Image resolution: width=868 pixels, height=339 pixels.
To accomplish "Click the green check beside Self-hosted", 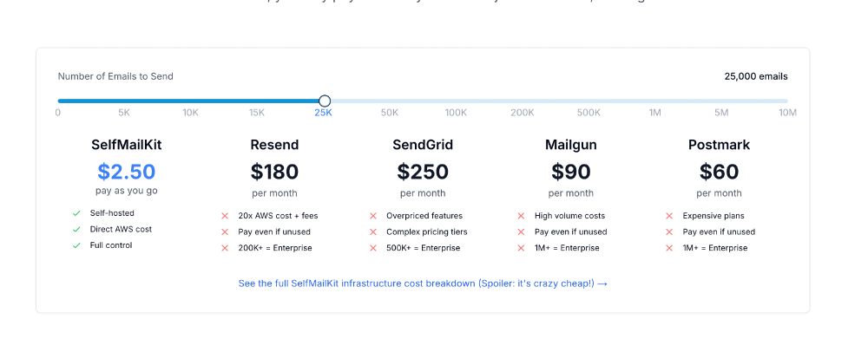I will click(76, 213).
